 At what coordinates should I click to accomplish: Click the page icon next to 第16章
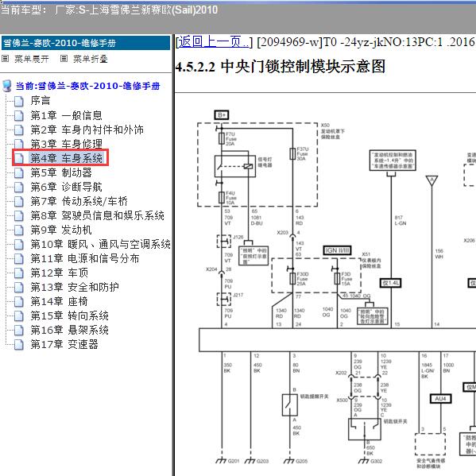19,331
